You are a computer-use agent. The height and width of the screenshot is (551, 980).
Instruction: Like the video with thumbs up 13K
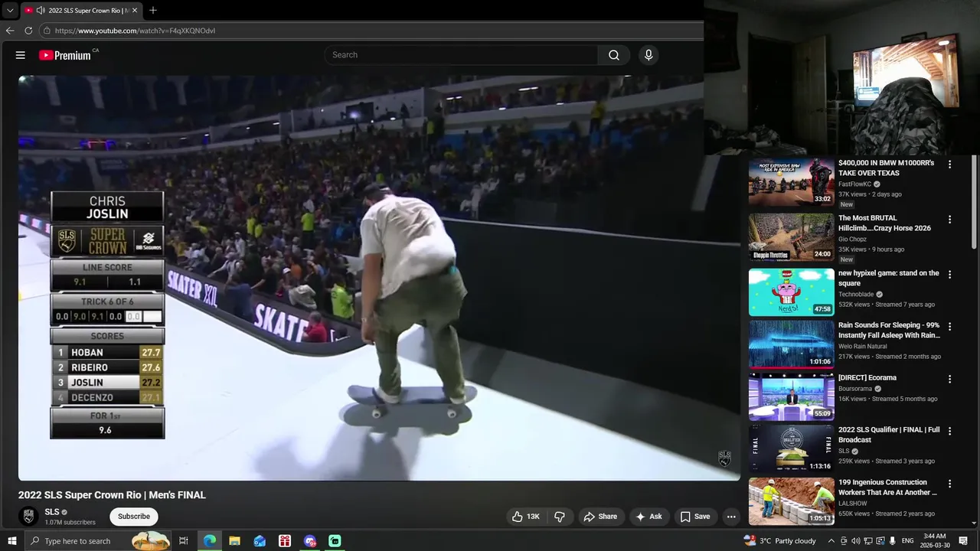pyautogui.click(x=525, y=517)
